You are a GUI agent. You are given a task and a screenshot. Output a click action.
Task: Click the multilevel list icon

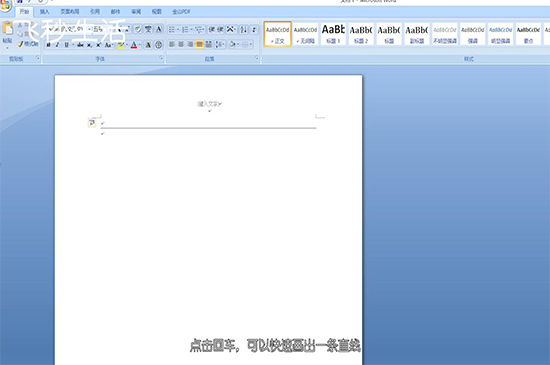point(199,29)
